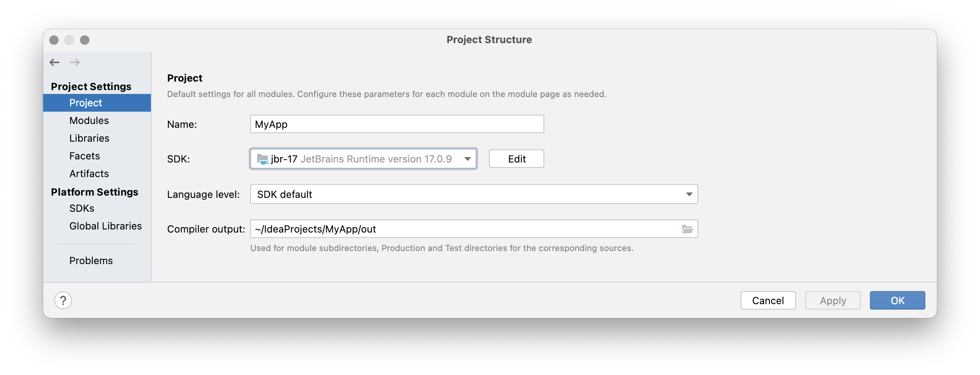Open the Artifacts configuration page
Screen dimensions: 980x375
[x=89, y=173]
